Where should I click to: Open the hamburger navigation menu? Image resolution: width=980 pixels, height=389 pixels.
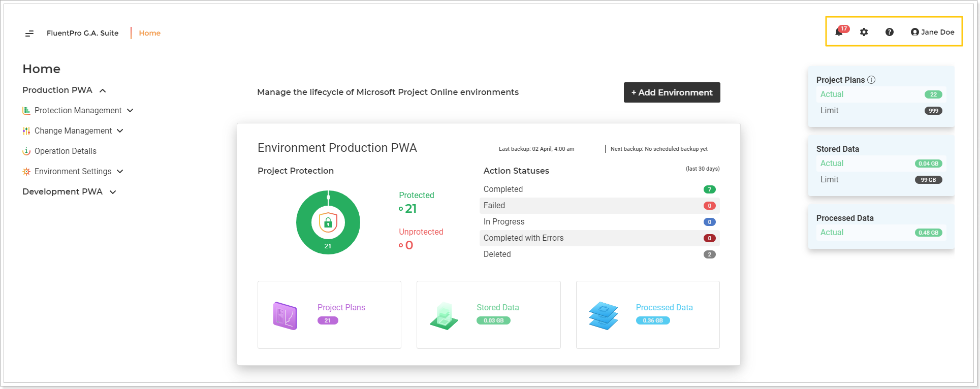click(x=29, y=34)
